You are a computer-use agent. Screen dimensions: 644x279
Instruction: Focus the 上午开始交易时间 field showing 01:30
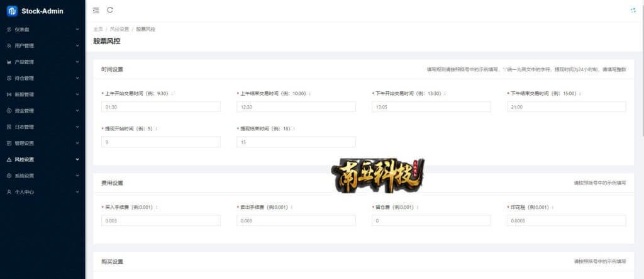[x=161, y=106]
